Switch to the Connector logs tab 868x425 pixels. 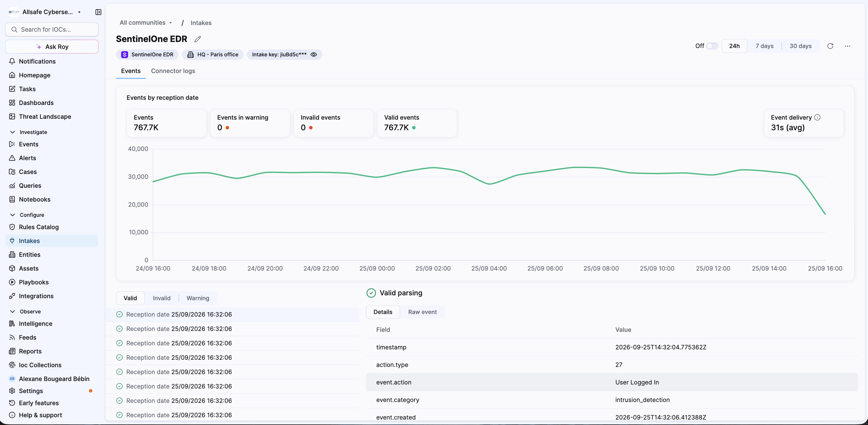[x=173, y=71]
